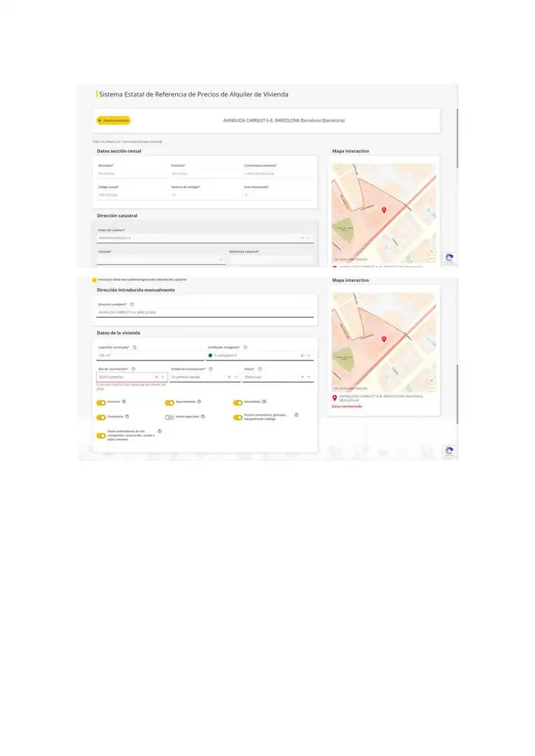This screenshot has width=535, height=756.
Task: Toggle the Ascensor switch
Action: (102, 402)
